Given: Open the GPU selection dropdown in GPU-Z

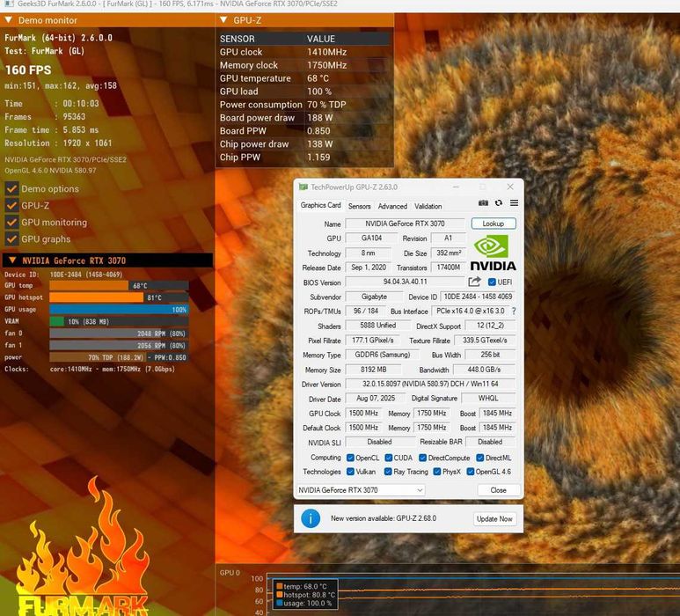Looking at the screenshot, I should point(361,490).
